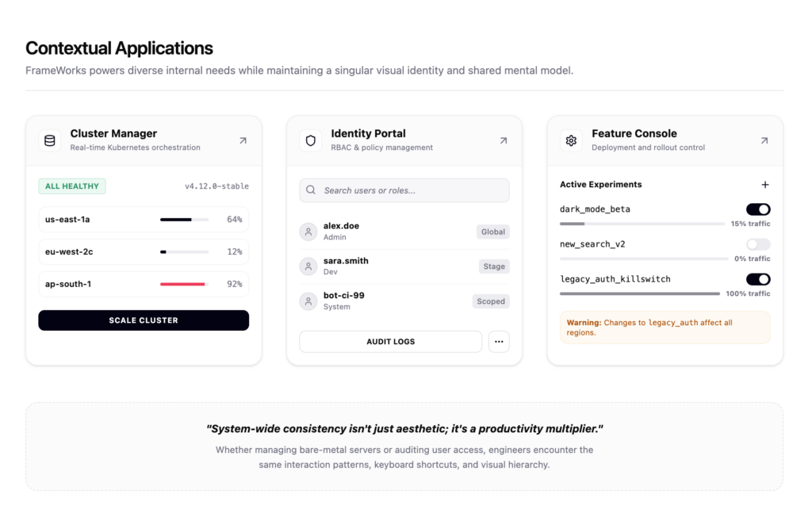Select the us-east-1a cluster row
Viewport: 812px width, 529px height.
[x=144, y=220]
